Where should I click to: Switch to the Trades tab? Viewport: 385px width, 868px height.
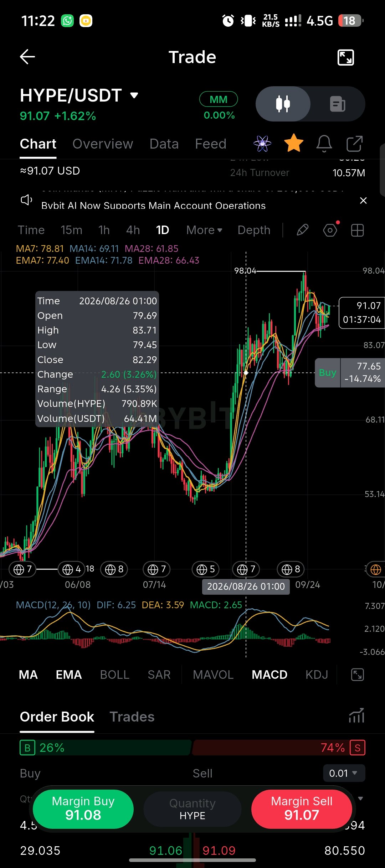point(132,717)
